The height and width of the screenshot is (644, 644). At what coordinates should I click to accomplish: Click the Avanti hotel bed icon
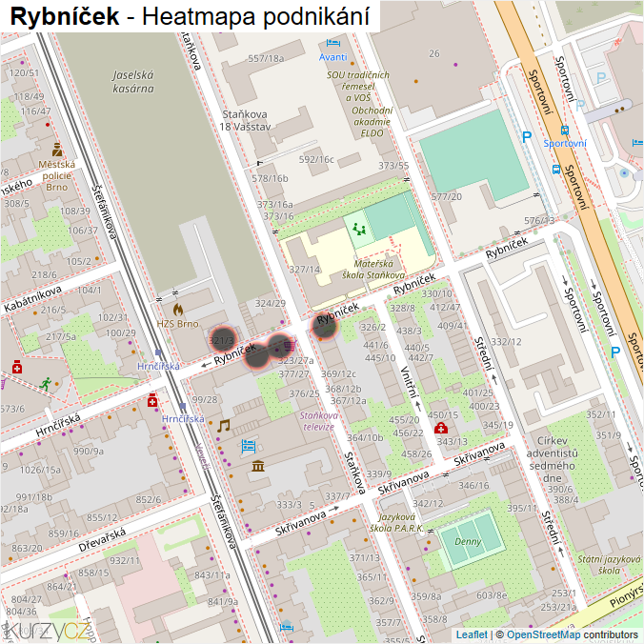tap(333, 42)
